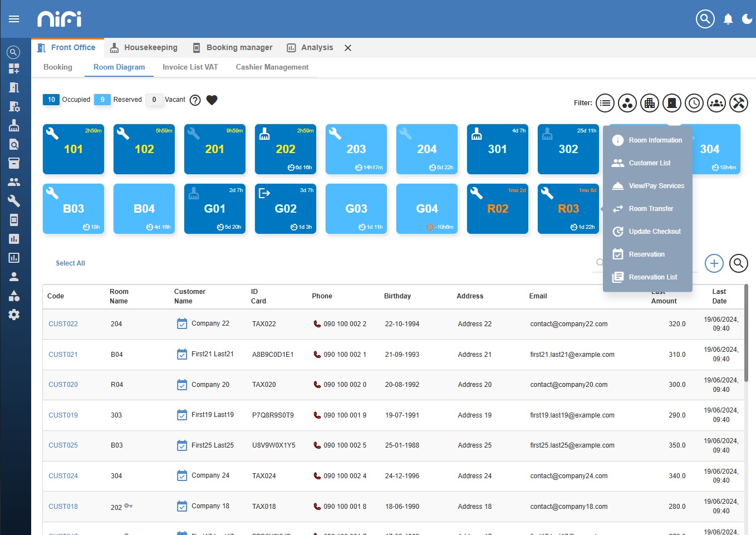
Task: Click the clock filter icon
Action: pos(694,103)
